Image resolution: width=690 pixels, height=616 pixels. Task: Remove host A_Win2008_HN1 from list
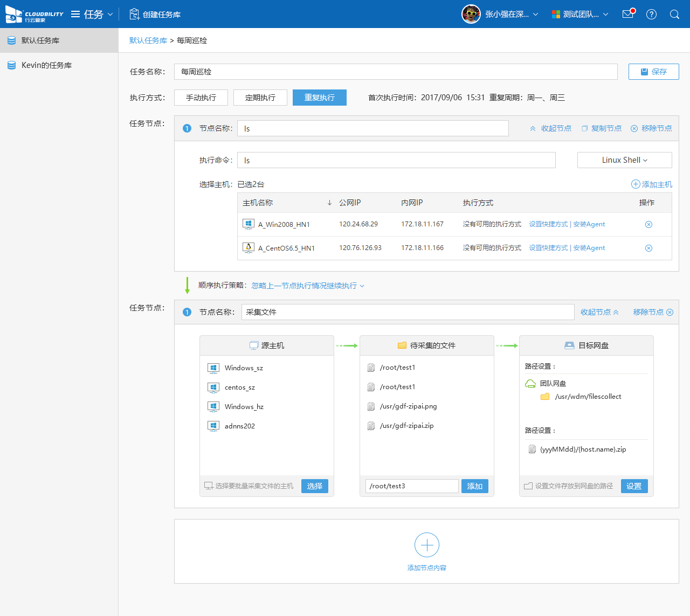pos(648,224)
